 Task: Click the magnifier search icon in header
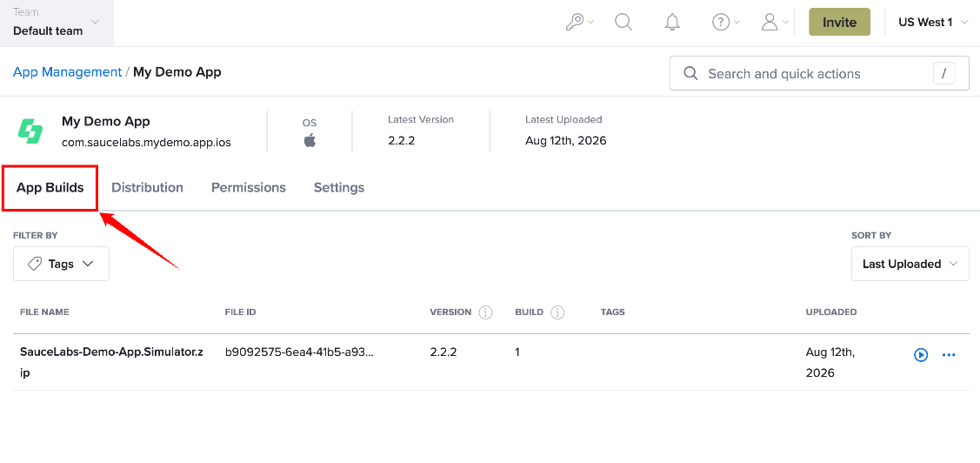[x=623, y=23]
